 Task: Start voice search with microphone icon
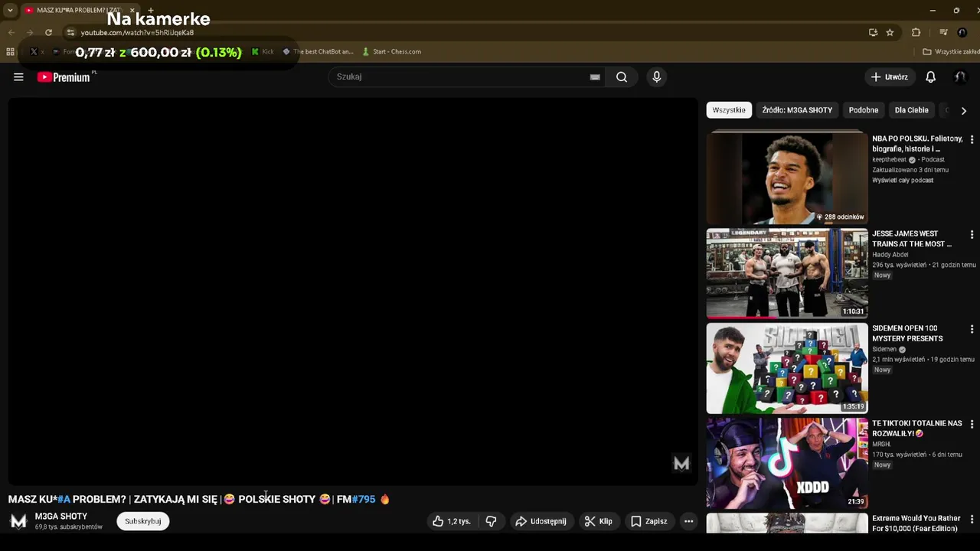coord(656,77)
